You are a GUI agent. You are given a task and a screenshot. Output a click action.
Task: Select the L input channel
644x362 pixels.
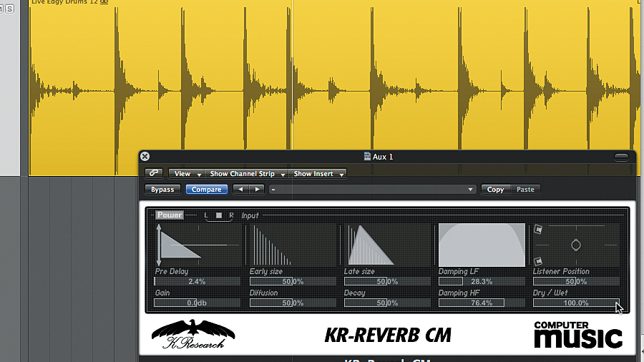pos(206,215)
